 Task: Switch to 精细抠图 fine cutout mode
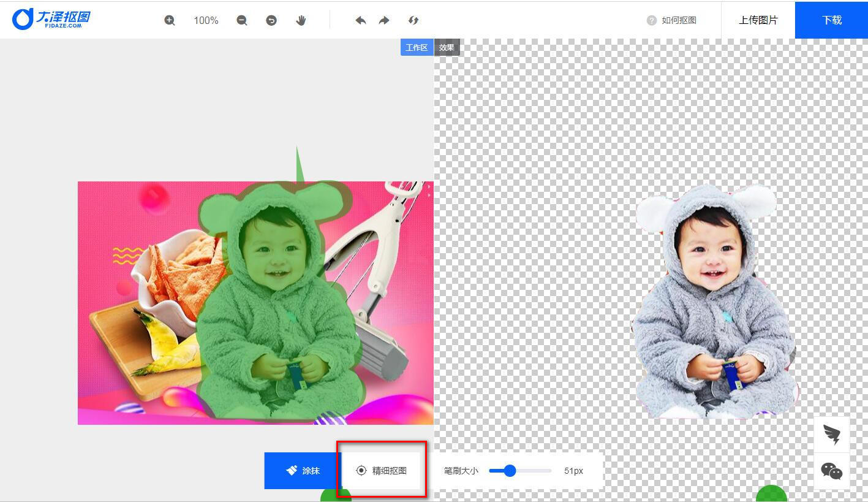(382, 471)
